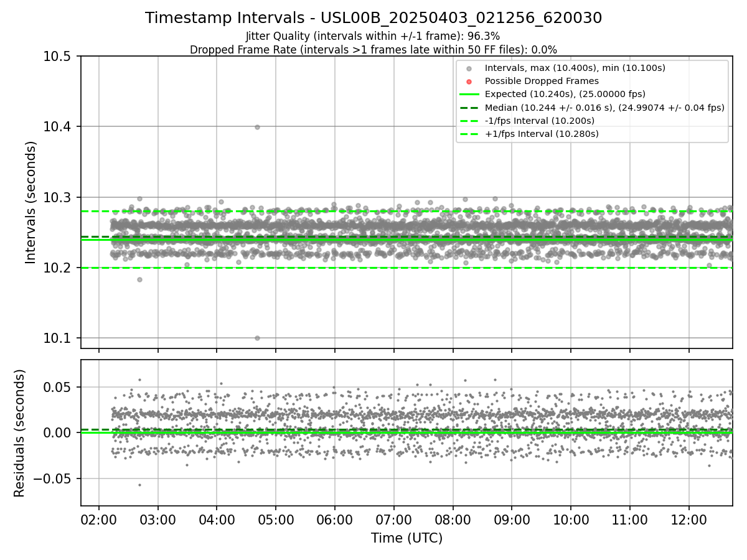Select the 'Jitter Quality' subtitle line
Screen dimensions: 747x560
tap(373, 37)
